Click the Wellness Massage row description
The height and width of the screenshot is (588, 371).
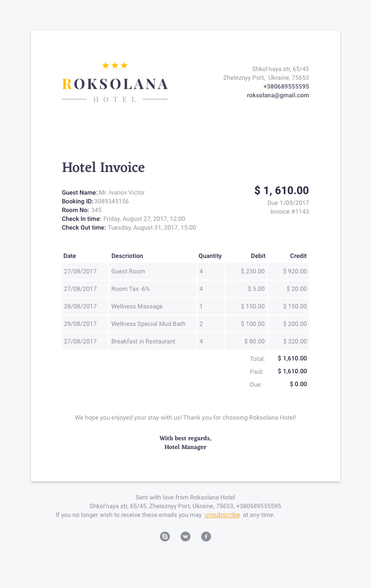tap(137, 306)
